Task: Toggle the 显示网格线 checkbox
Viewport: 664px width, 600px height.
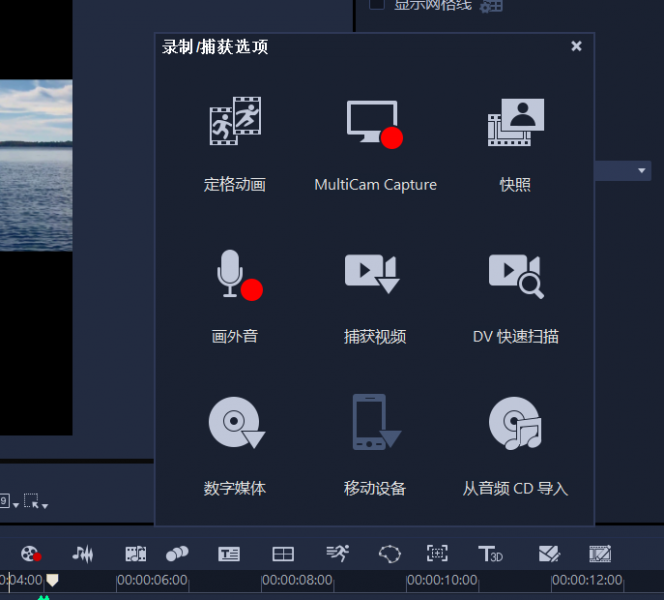Action: pos(377,4)
